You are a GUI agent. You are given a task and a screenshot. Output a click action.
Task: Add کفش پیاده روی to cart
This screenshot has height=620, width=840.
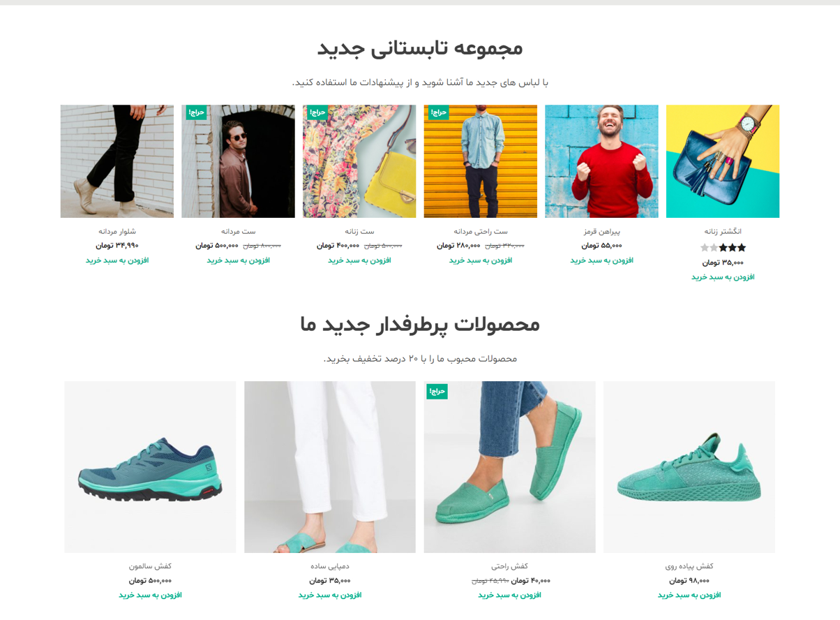pos(689,595)
